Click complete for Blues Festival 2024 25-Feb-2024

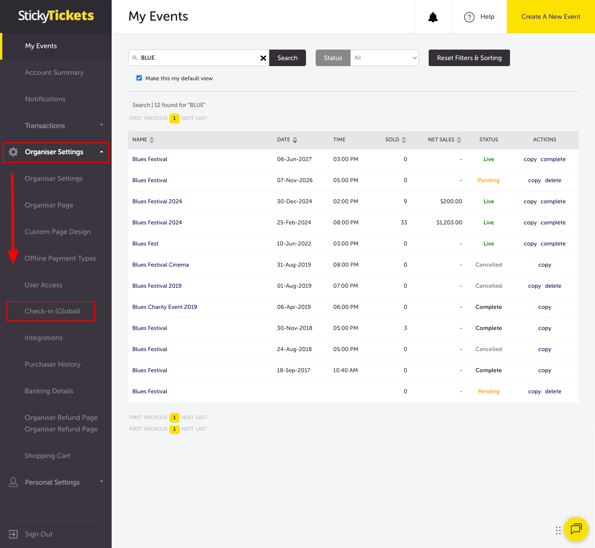click(x=553, y=222)
